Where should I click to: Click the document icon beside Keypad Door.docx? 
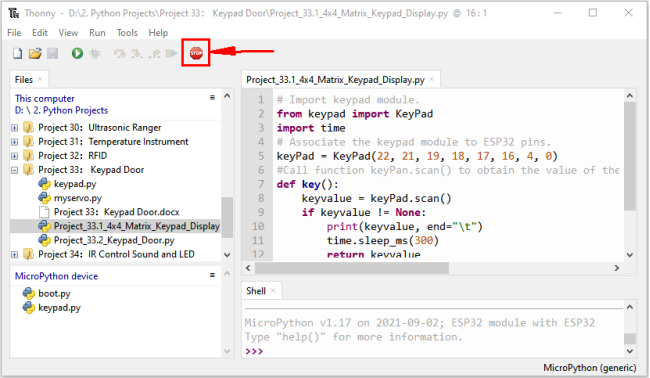coord(44,212)
